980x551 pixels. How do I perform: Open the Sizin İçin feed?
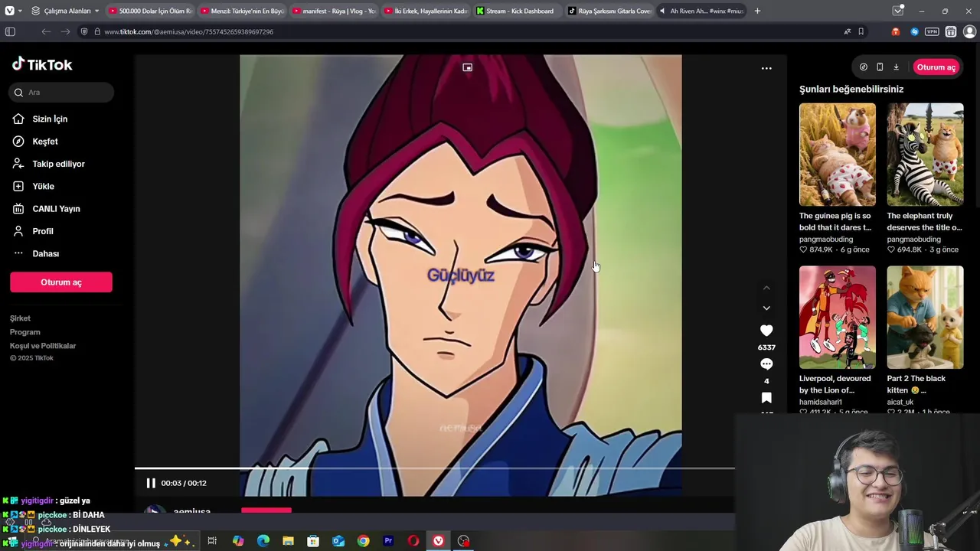click(50, 119)
